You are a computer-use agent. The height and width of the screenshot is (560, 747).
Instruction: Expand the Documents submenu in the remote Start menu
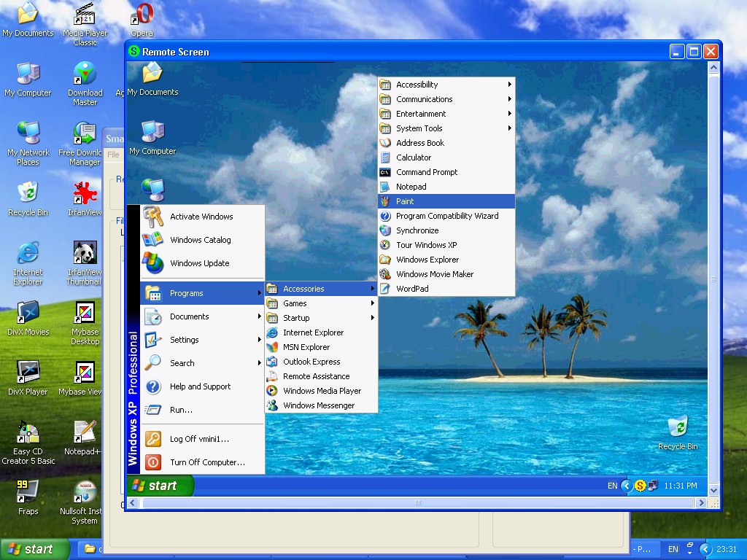[x=203, y=316]
